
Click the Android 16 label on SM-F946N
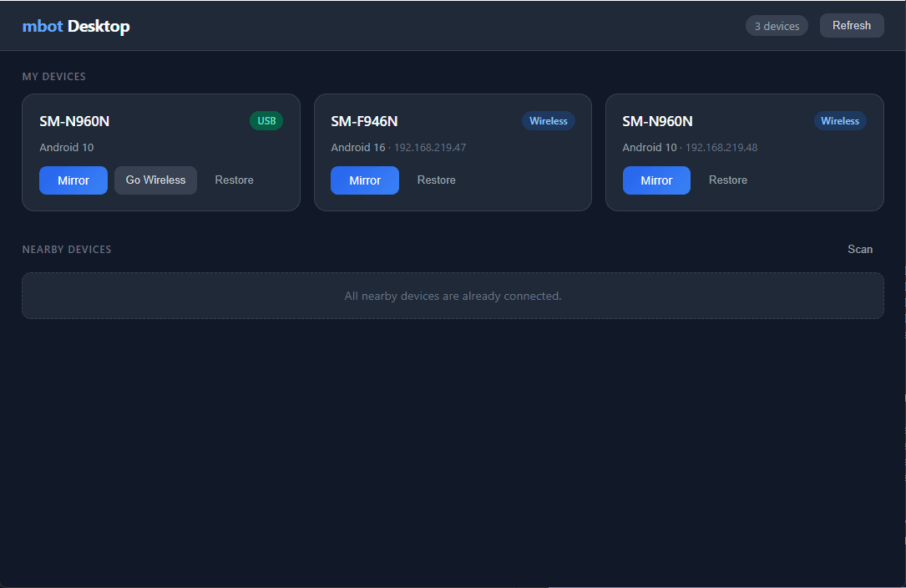pyautogui.click(x=358, y=147)
